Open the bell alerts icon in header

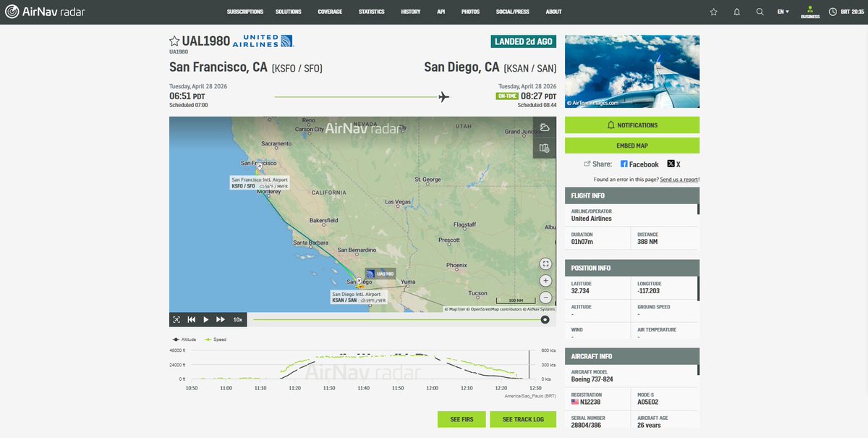click(736, 12)
